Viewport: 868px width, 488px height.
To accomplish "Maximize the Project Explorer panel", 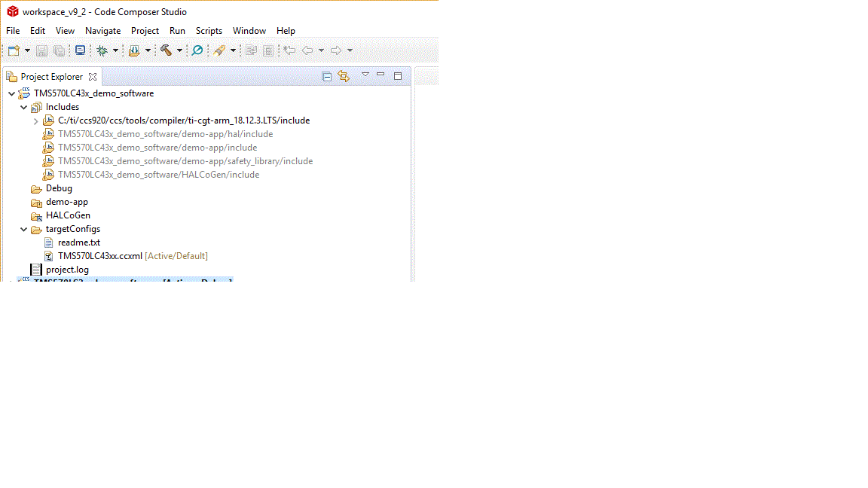I will tap(398, 76).
